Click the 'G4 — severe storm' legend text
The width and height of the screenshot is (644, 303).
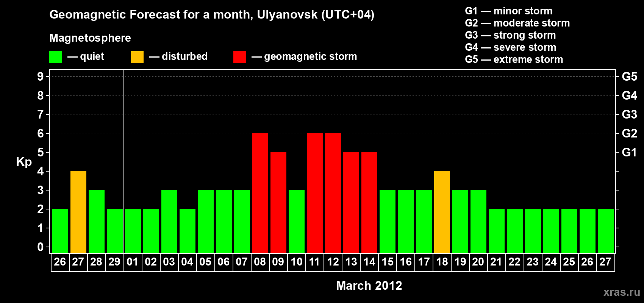511,47
